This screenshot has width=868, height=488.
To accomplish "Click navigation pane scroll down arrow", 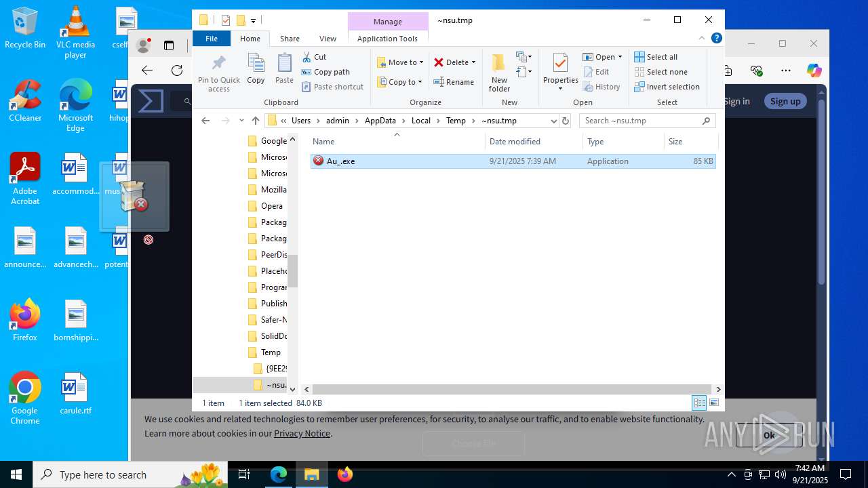I will pos(293,389).
